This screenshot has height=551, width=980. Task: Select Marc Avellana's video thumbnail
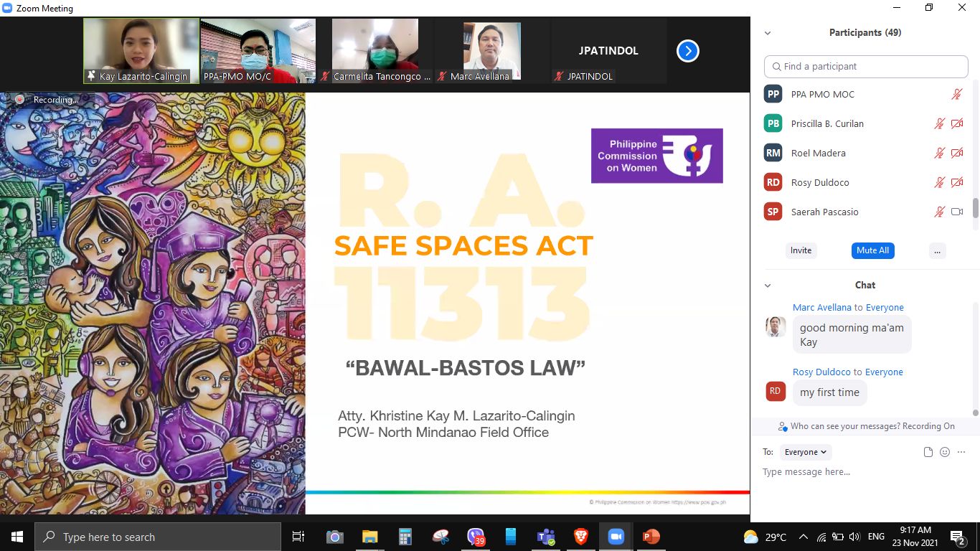[x=492, y=51]
